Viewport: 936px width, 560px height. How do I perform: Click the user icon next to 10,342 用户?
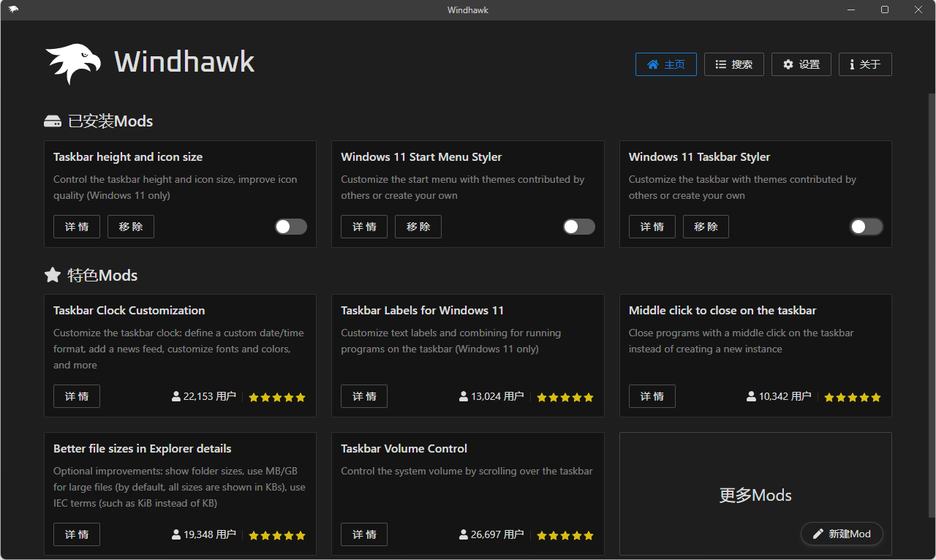coord(751,396)
